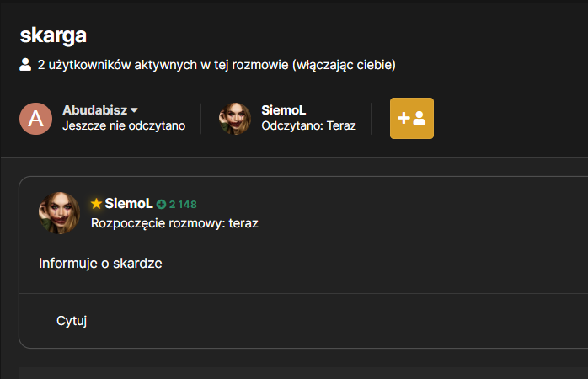The height and width of the screenshot is (379, 588).
Task: Click Cytuj to quote the message
Action: 72,321
